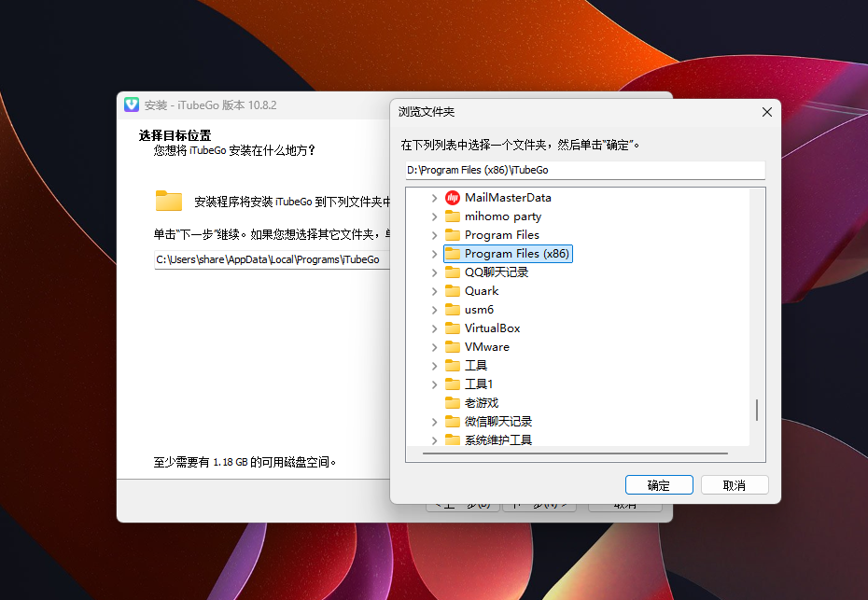Screen dimensions: 868x600
Task: Click the 工具1 folder icon
Action: 453,384
